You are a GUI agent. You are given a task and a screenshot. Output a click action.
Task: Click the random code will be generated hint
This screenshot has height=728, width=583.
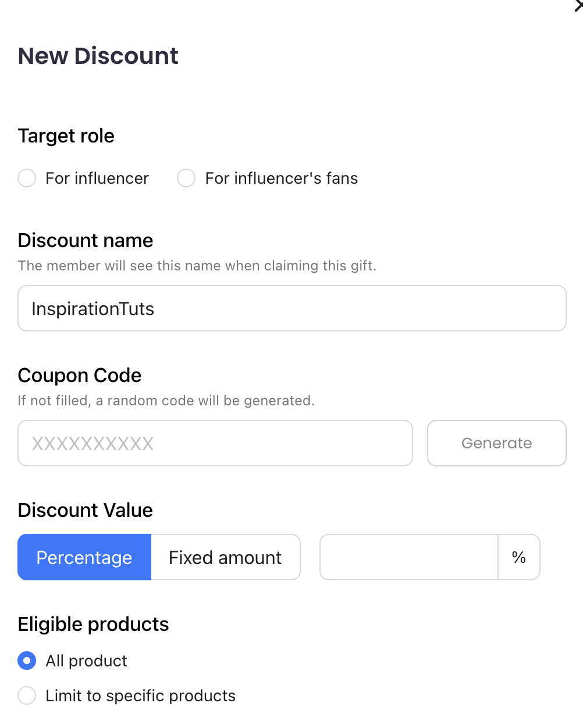[x=166, y=401]
